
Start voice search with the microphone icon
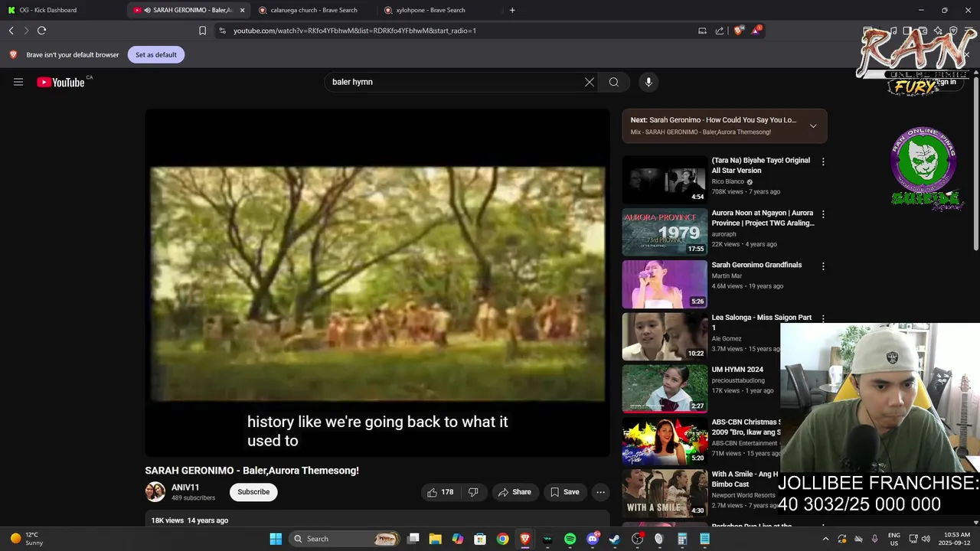648,82
